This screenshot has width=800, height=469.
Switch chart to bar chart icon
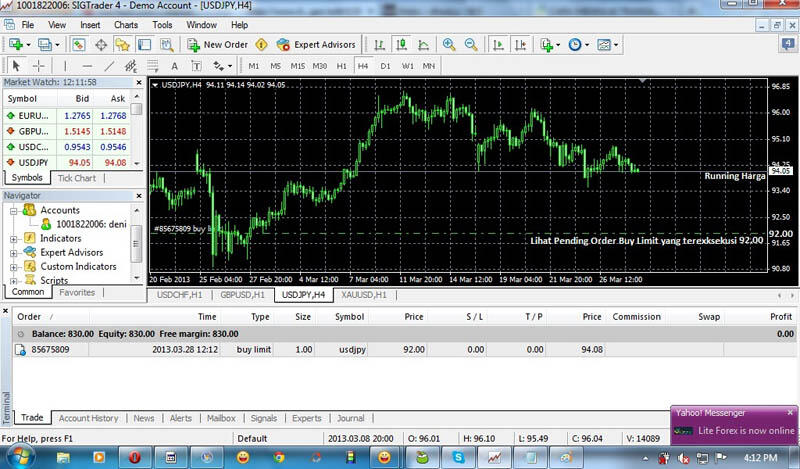tap(379, 45)
